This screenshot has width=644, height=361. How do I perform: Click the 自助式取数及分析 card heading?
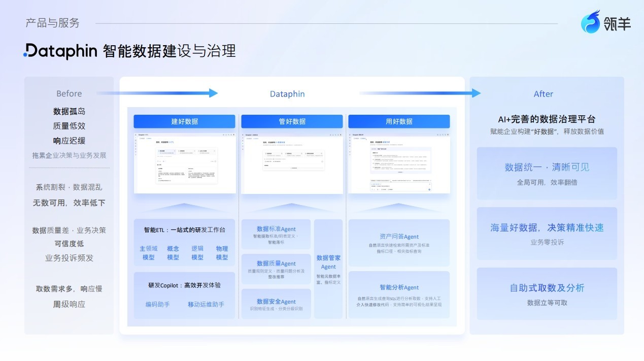pyautogui.click(x=547, y=288)
